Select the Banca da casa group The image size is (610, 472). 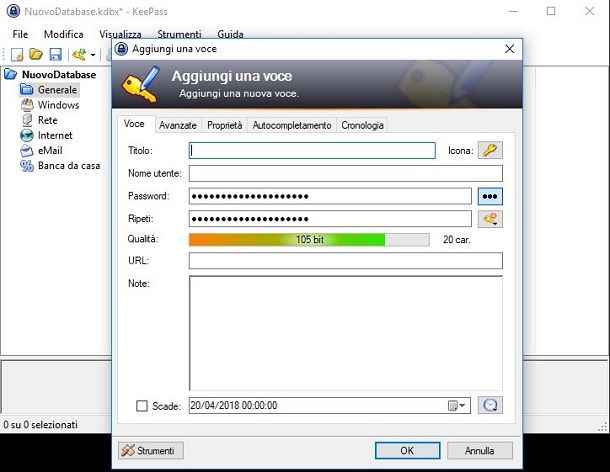(69, 165)
